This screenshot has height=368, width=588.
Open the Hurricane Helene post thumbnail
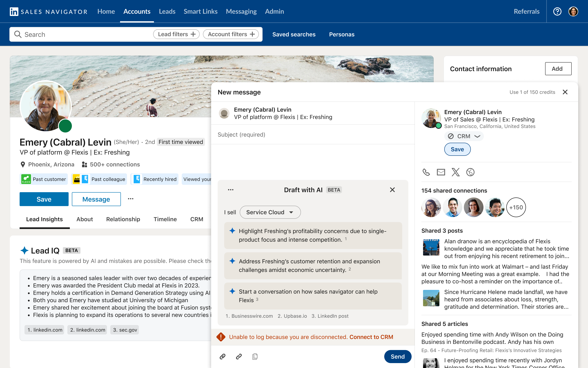coord(431,298)
